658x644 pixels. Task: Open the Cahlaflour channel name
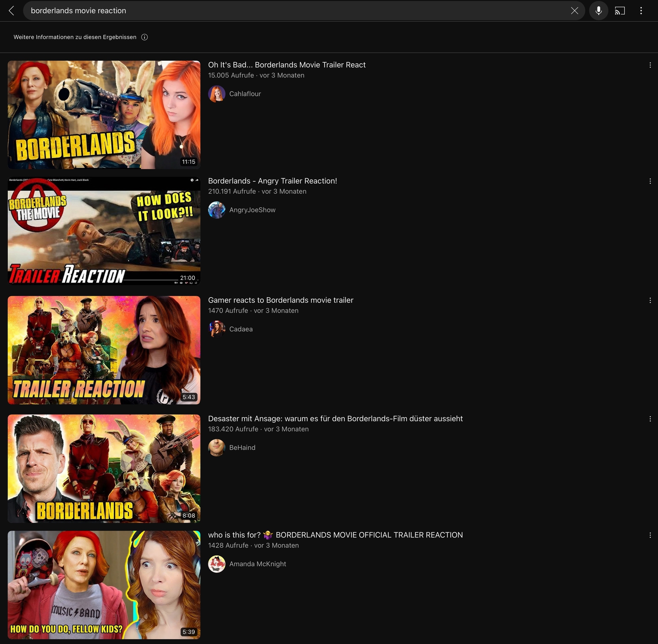pos(245,94)
